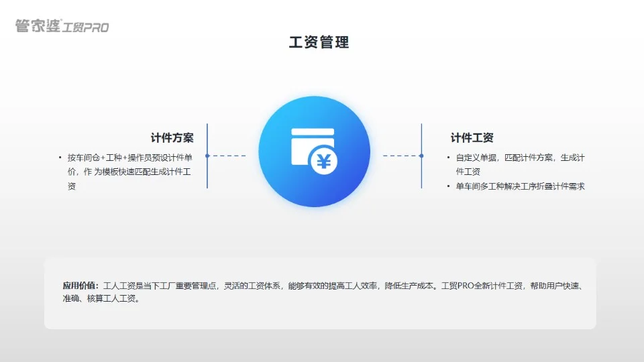The image size is (644, 362).
Task: Click the 管家婆 工贸PRO logo
Action: [62, 26]
